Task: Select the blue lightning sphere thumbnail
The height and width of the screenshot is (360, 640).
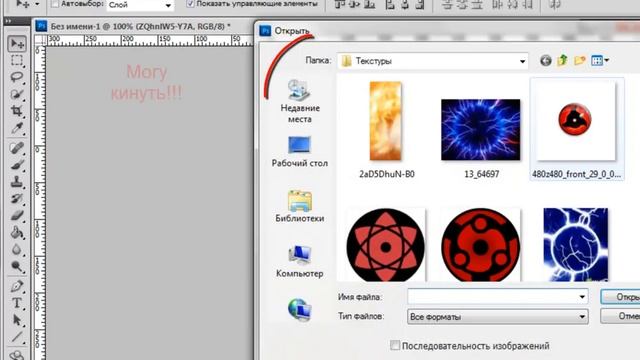Action: 576,245
